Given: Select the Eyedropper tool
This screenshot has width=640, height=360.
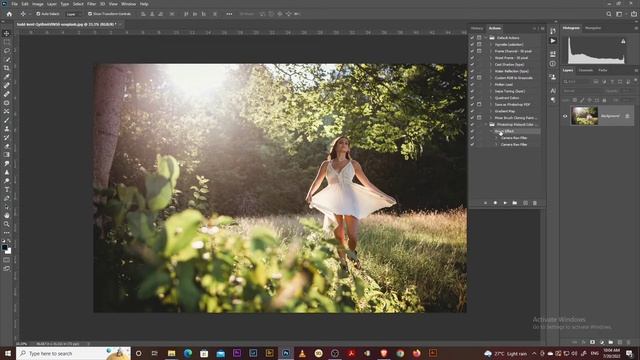Looking at the screenshot, I should [x=7, y=77].
